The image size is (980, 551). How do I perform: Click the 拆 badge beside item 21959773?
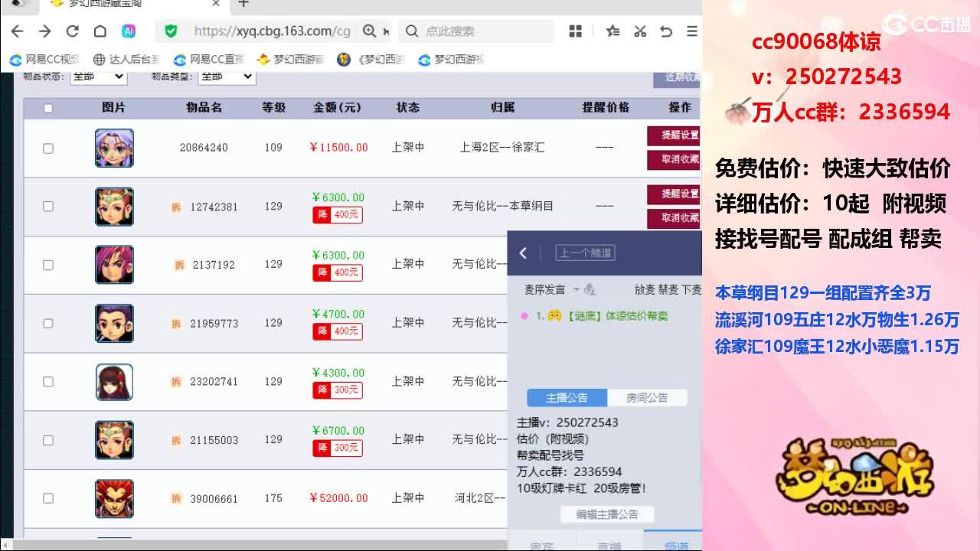pyautogui.click(x=177, y=323)
